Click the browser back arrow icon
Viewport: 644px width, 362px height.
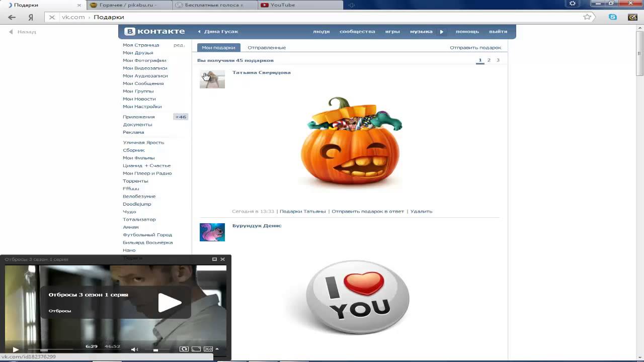pyautogui.click(x=12, y=17)
